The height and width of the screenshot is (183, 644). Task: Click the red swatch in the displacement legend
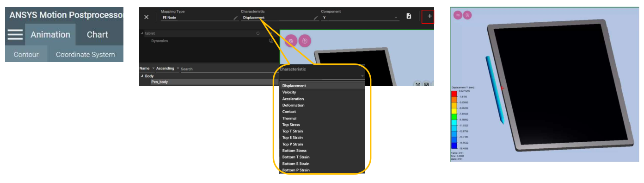(x=454, y=94)
